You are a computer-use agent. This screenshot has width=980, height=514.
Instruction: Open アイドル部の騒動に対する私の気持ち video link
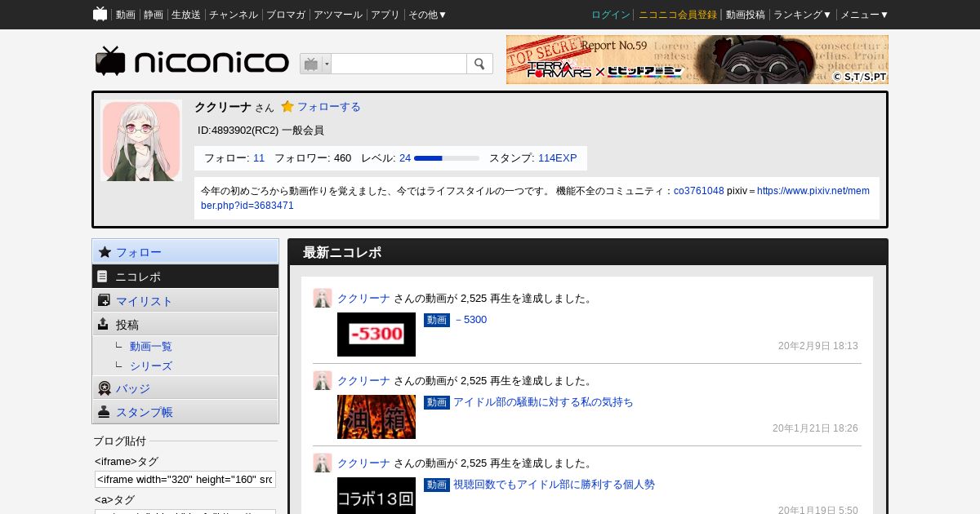coord(543,402)
